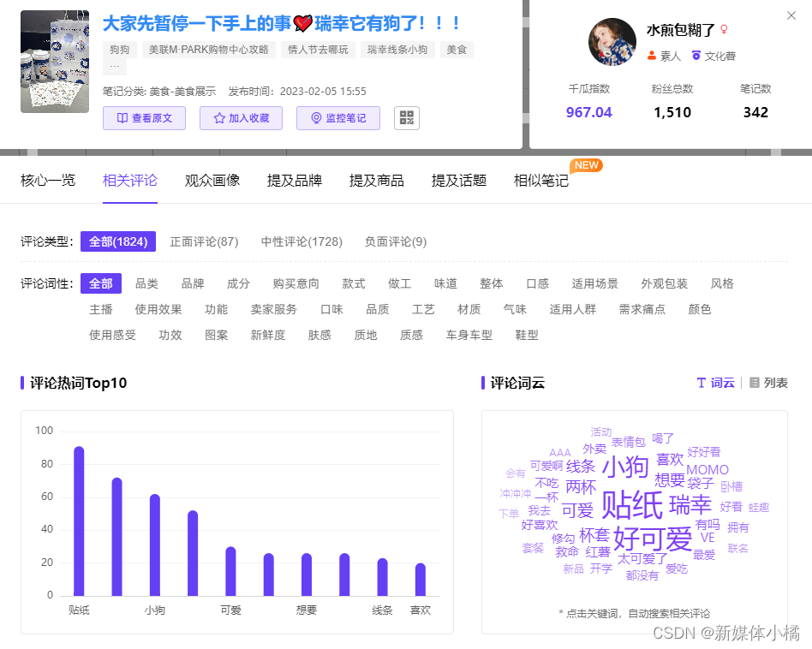The height and width of the screenshot is (649, 812).
Task: Filter by 正面评论(87)
Action: point(204,241)
